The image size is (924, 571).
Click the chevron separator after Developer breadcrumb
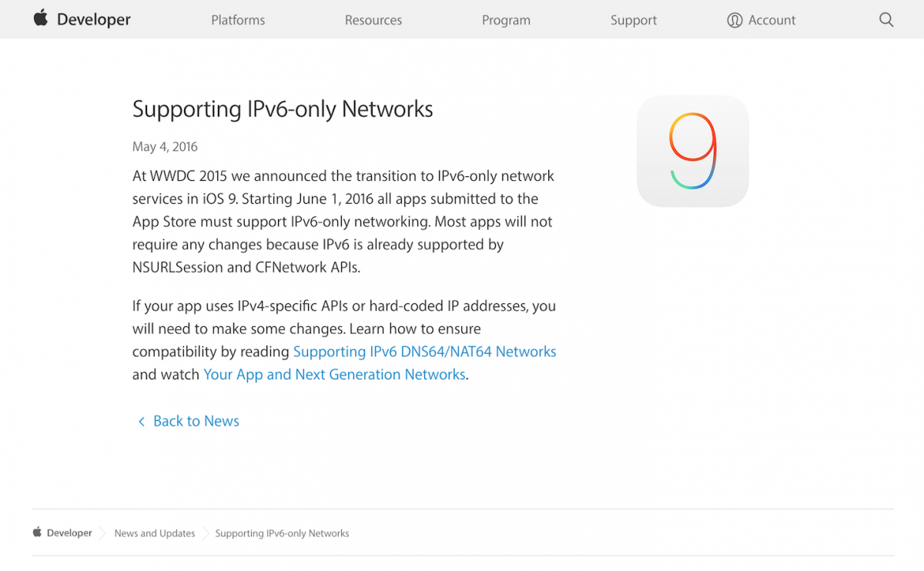(102, 533)
